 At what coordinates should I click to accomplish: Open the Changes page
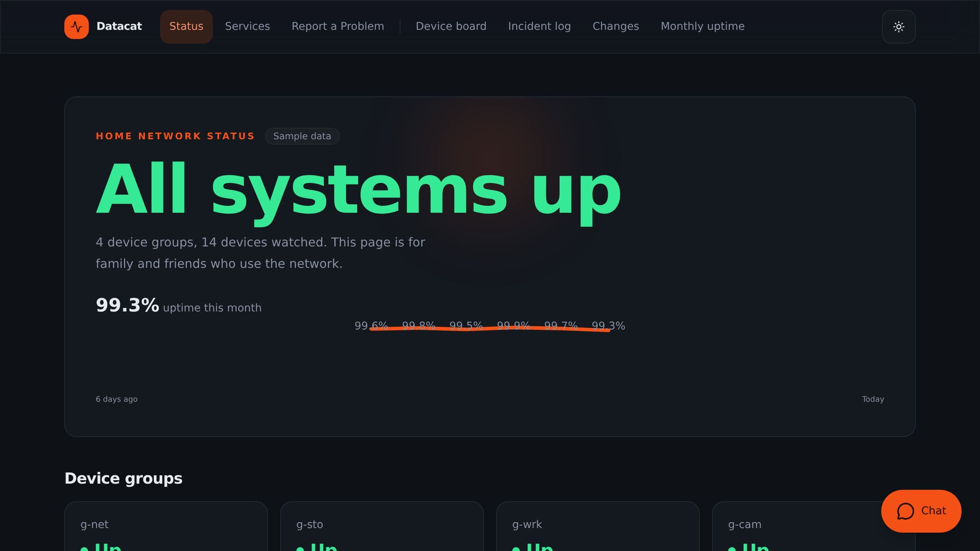click(616, 26)
